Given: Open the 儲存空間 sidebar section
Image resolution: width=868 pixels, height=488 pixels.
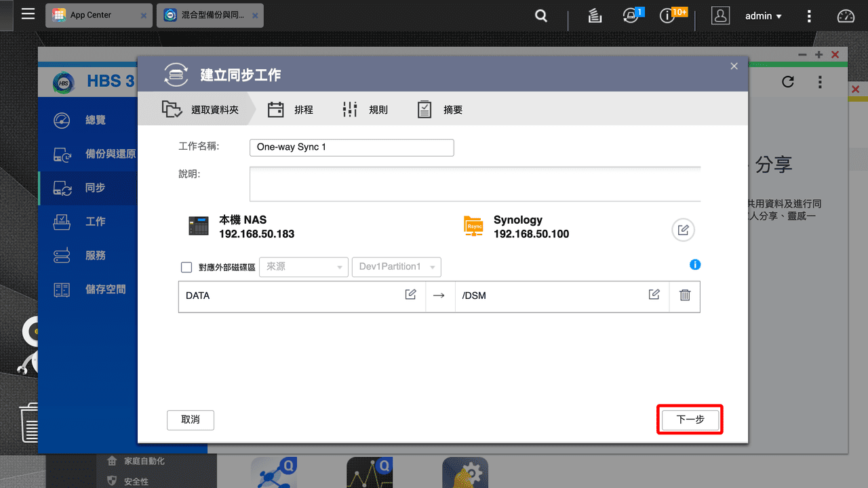Looking at the screenshot, I should click(x=89, y=289).
